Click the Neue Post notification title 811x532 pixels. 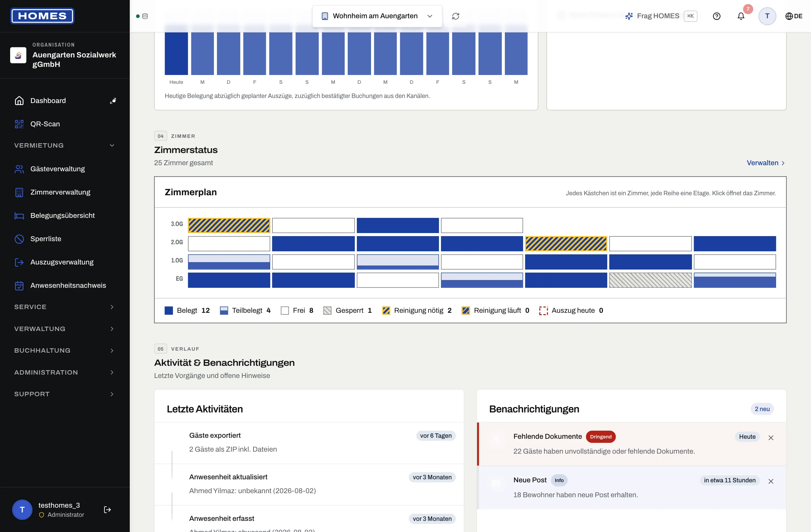point(530,480)
